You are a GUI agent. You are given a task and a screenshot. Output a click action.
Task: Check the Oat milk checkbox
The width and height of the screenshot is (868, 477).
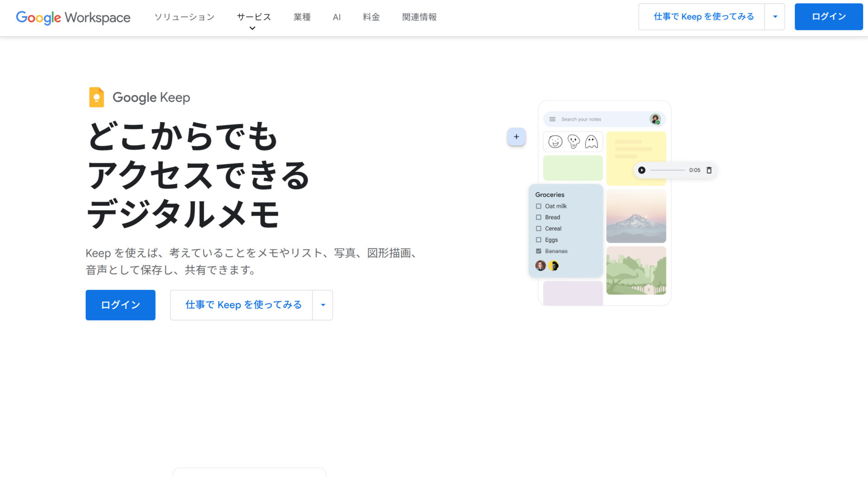(538, 206)
